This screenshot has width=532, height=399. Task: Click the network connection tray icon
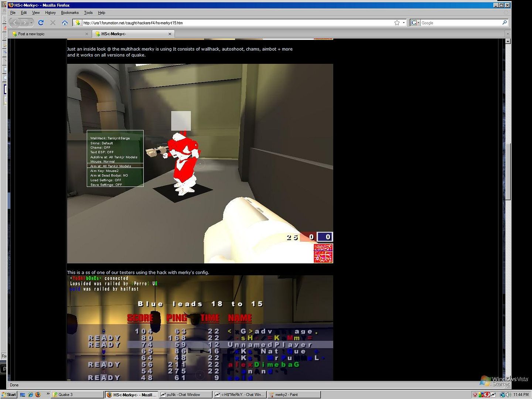[x=502, y=395]
